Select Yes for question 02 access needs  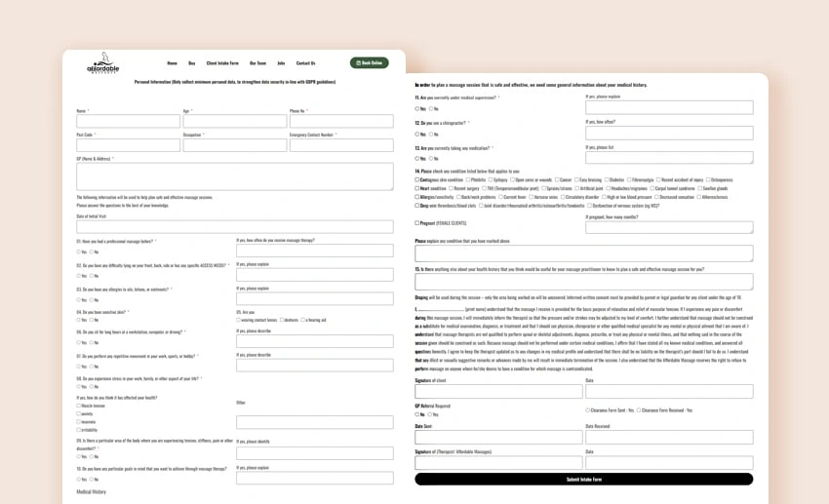point(79,276)
